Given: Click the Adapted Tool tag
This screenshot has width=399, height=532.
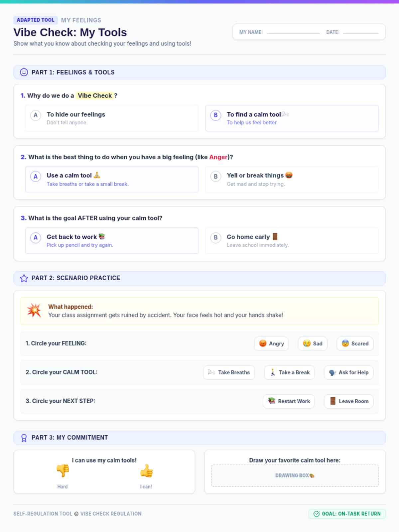Looking at the screenshot, I should pyautogui.click(x=36, y=20).
